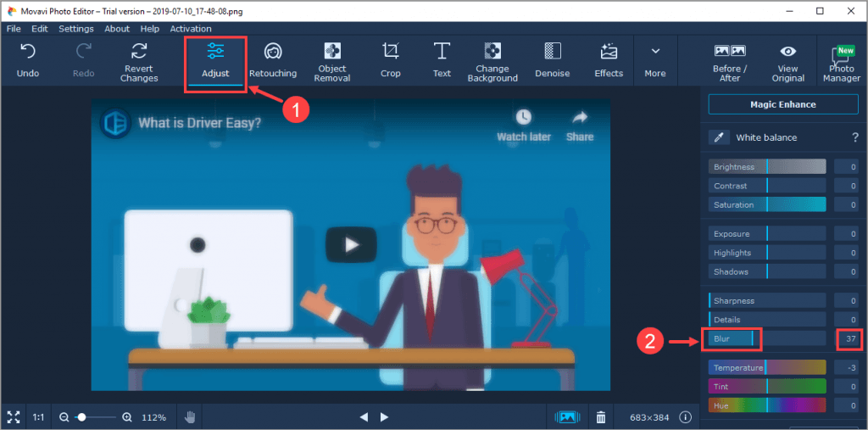
Task: Adjust the Saturation slider
Action: [x=767, y=204]
